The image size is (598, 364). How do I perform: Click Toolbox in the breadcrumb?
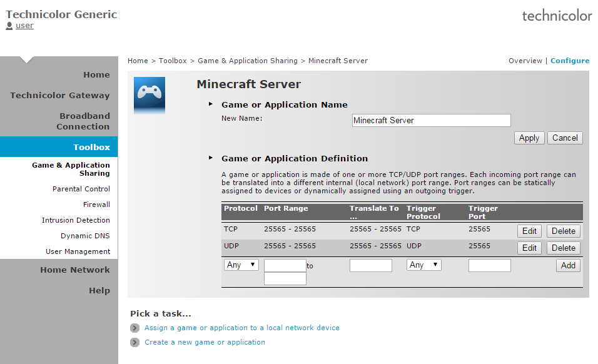pyautogui.click(x=173, y=61)
